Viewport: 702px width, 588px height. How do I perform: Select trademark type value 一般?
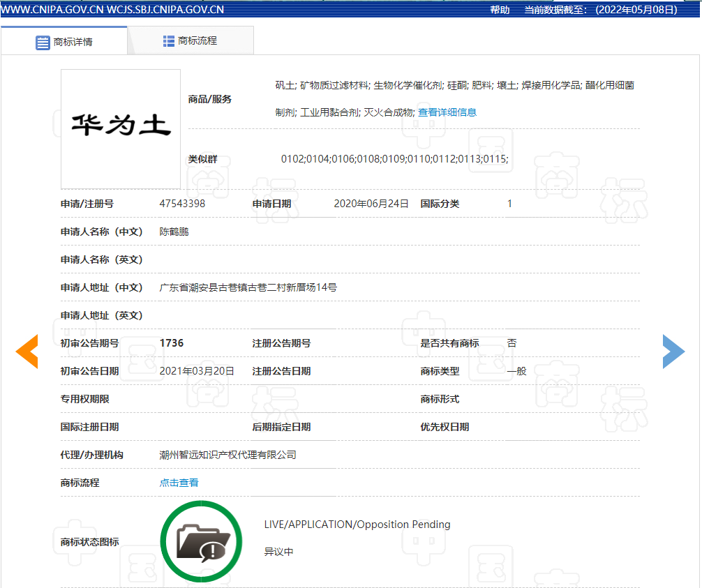(x=516, y=371)
